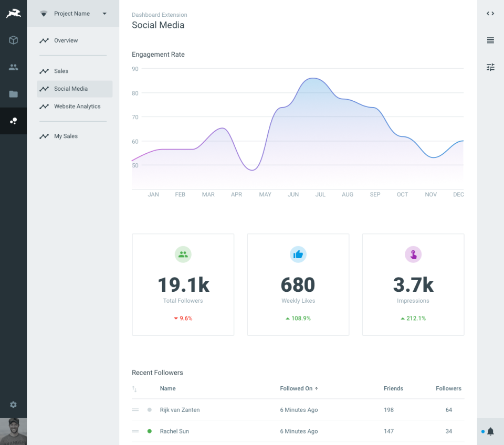Click Friends value 147
504x445 pixels.
tap(388, 431)
